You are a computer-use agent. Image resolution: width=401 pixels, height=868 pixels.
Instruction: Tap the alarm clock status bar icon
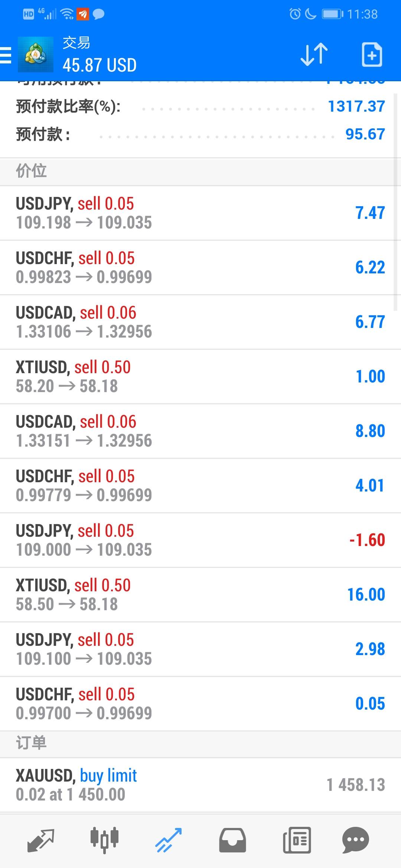(x=295, y=14)
